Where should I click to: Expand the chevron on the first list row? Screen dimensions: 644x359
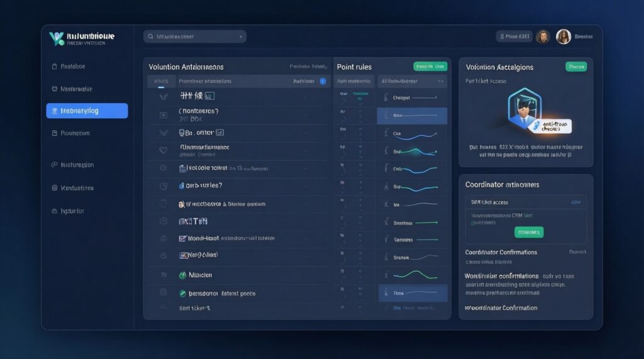click(164, 97)
